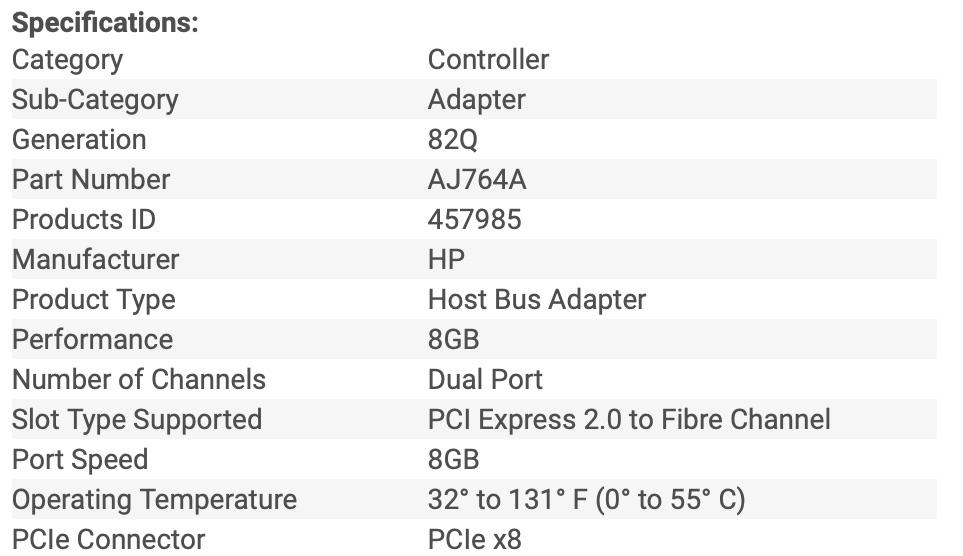Image resolution: width=963 pixels, height=556 pixels.
Task: Click the Controller category value
Action: (x=488, y=60)
